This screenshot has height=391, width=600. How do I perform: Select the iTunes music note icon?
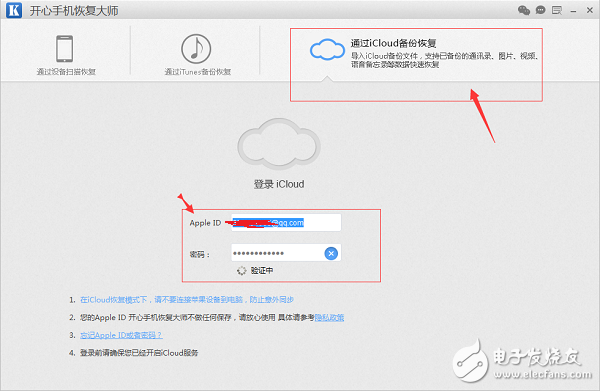tap(196, 49)
